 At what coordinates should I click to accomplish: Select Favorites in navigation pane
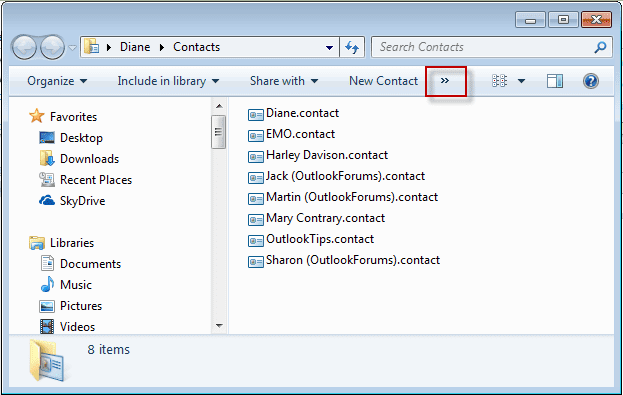[x=74, y=117]
